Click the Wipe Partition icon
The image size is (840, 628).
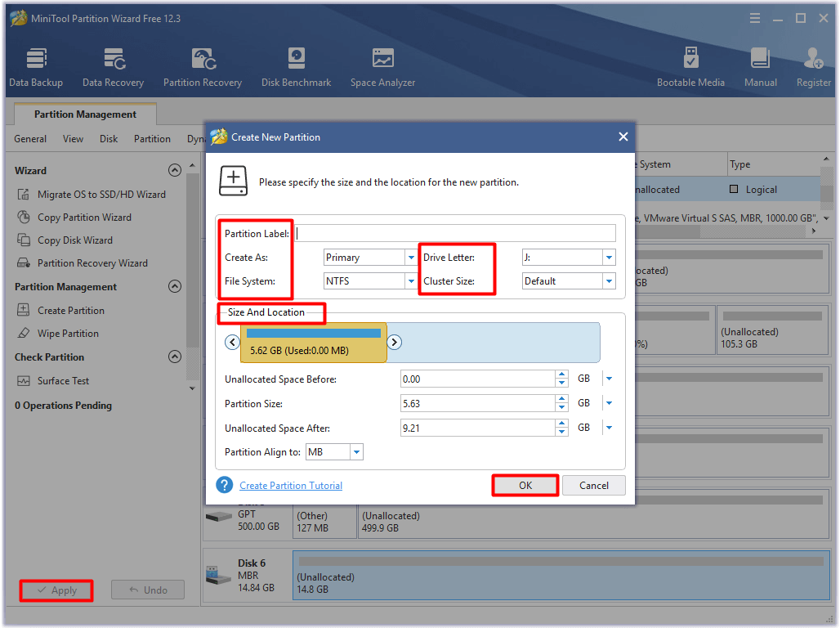point(23,333)
